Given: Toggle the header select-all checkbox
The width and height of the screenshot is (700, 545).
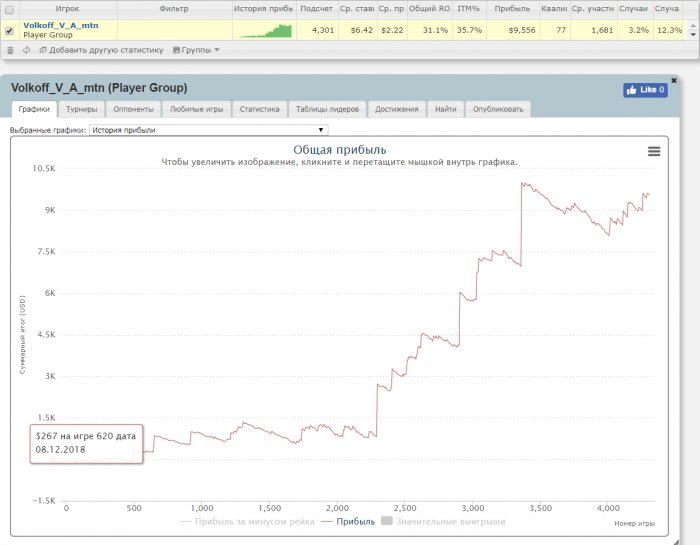Looking at the screenshot, I should [x=9, y=9].
